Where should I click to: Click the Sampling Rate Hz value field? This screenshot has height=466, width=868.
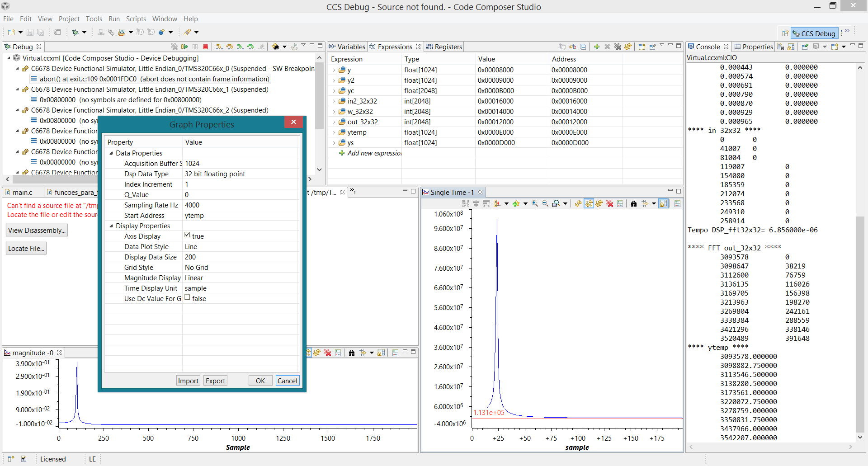tap(240, 205)
